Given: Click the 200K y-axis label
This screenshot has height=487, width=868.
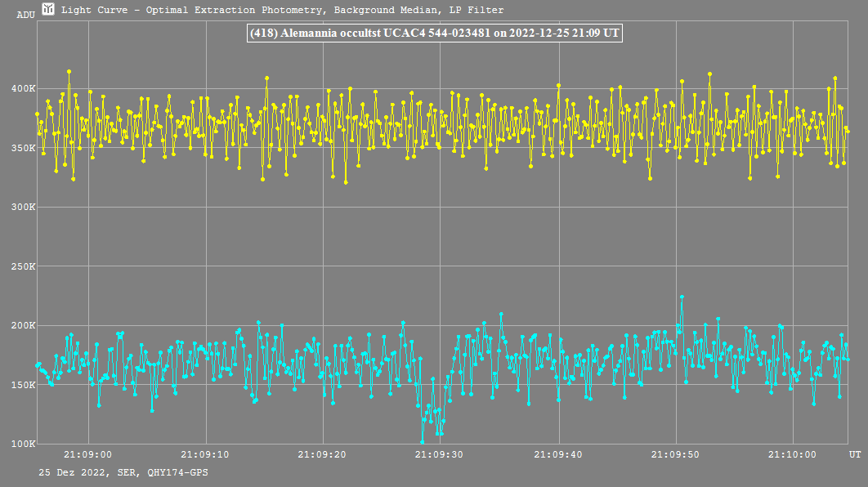Looking at the screenshot, I should 22,325.
